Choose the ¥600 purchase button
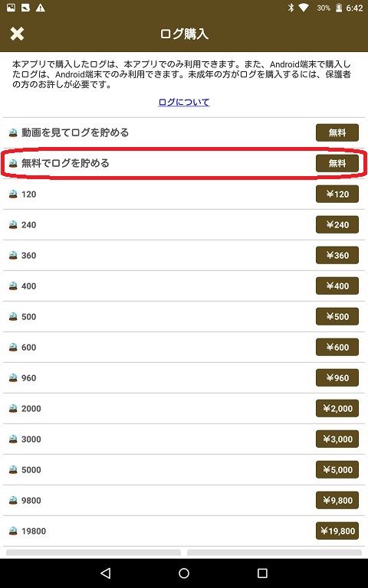 click(x=337, y=348)
